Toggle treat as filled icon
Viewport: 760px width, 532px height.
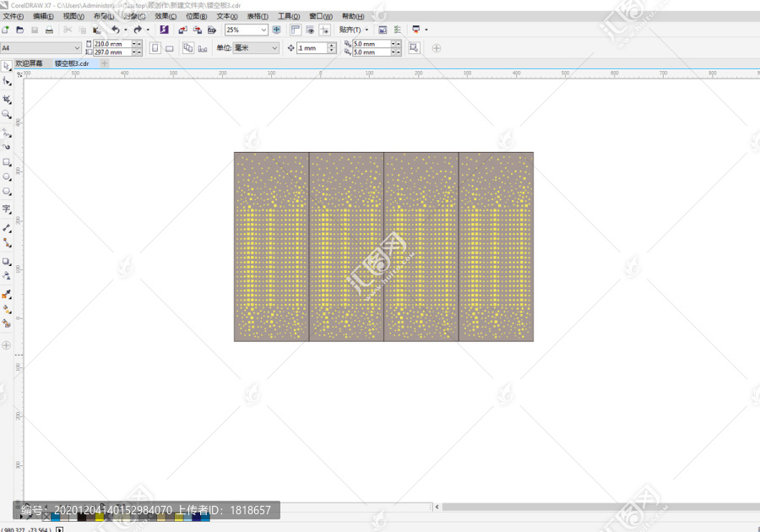click(x=414, y=48)
